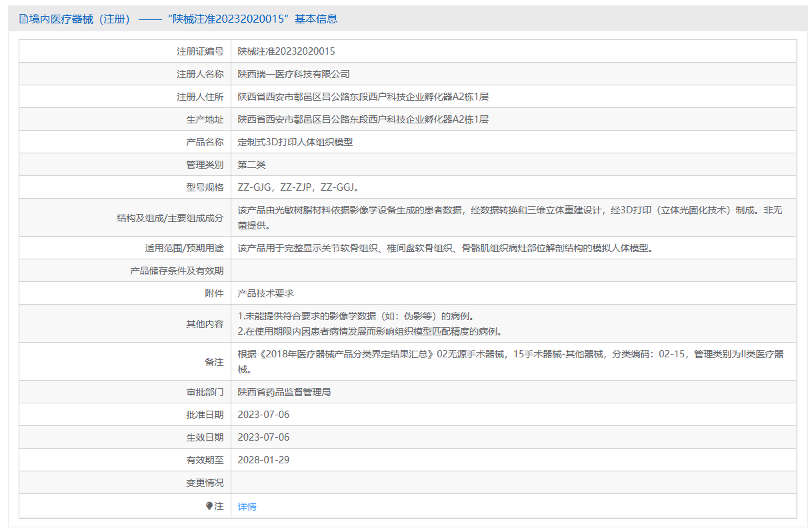
Task: Select approval department 陕西省药品监督管理局
Action: [285, 392]
